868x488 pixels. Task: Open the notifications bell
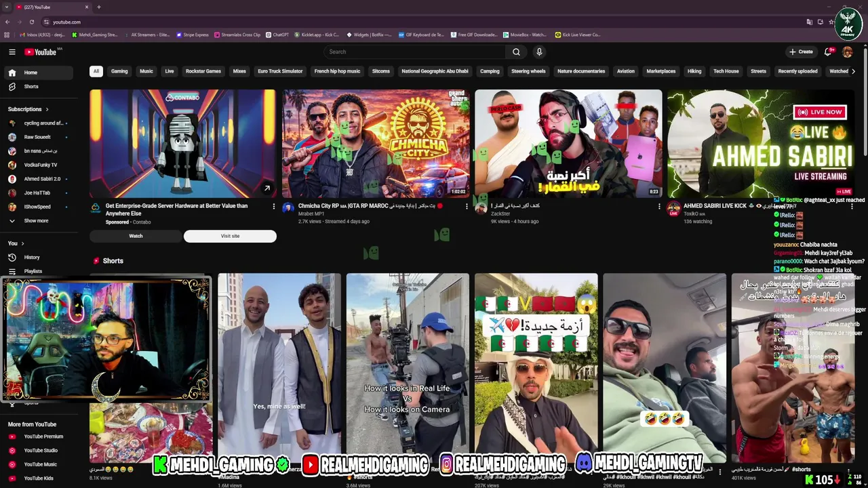(828, 52)
